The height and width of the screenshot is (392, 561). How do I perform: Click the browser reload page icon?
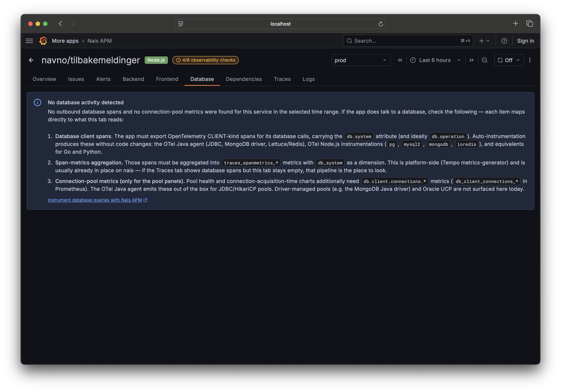click(380, 24)
